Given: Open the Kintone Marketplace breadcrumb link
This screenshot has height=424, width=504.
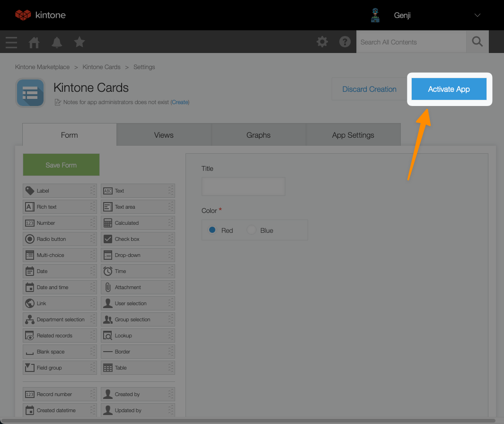Looking at the screenshot, I should (42, 67).
